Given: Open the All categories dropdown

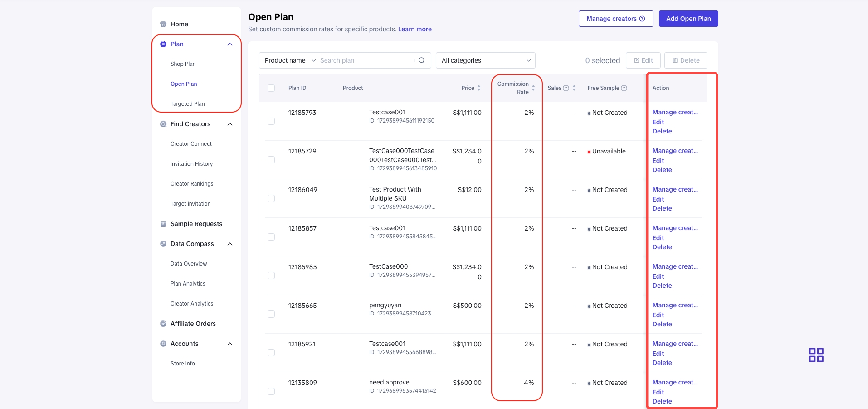Looking at the screenshot, I should coord(485,60).
